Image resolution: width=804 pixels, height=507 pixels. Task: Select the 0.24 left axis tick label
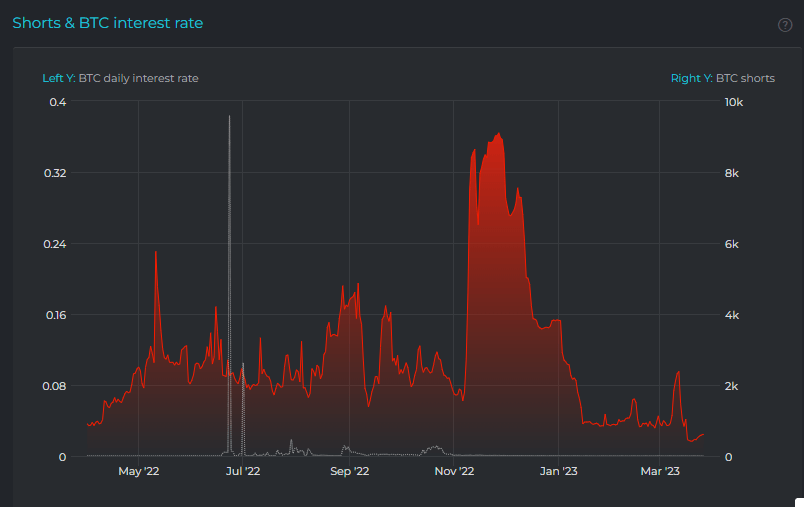click(54, 244)
